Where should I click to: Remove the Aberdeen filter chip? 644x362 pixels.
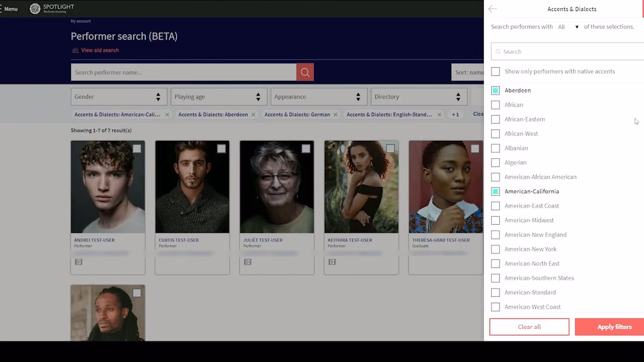tap(253, 115)
